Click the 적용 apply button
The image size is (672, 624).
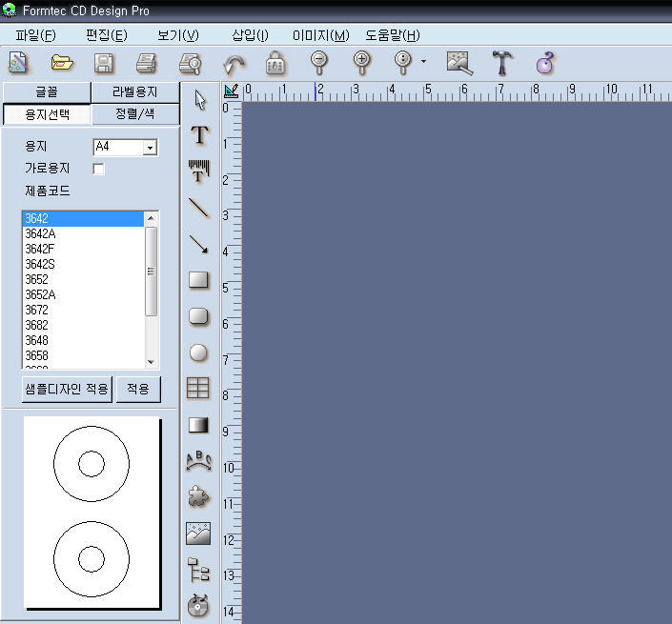point(138,389)
